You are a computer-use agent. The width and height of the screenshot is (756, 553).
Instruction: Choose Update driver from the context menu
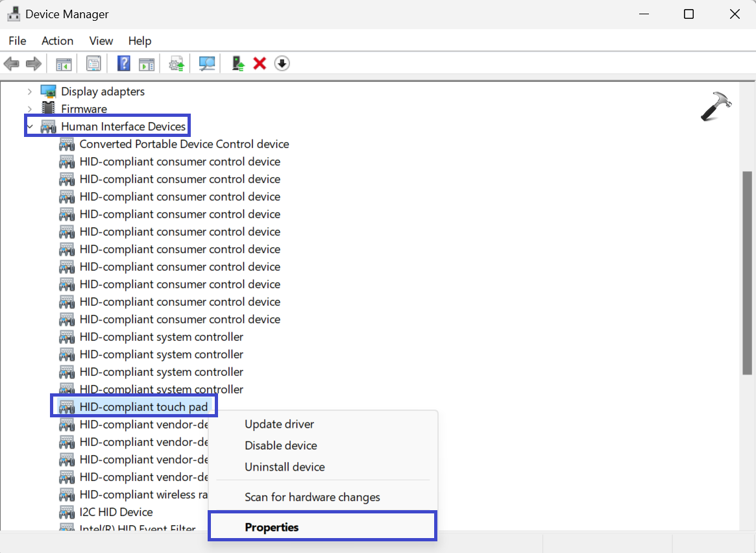[x=279, y=424]
